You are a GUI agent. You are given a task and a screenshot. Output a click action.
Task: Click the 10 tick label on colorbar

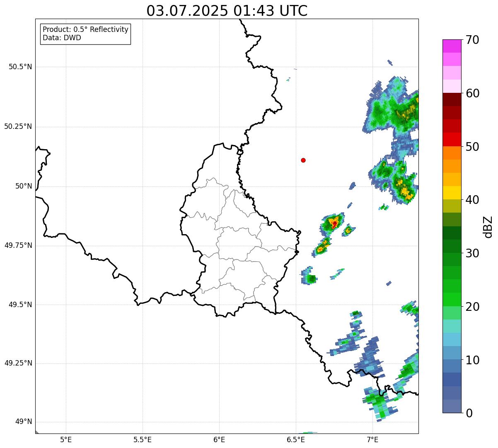click(472, 360)
